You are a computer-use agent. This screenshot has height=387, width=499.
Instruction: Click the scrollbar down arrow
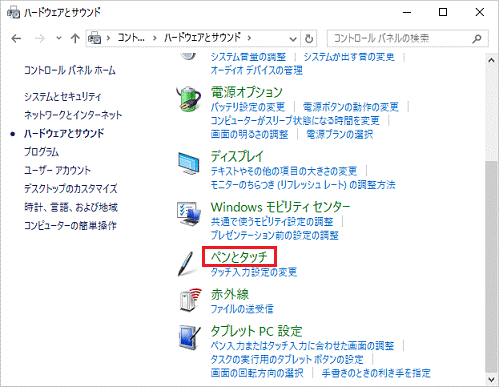tap(491, 379)
